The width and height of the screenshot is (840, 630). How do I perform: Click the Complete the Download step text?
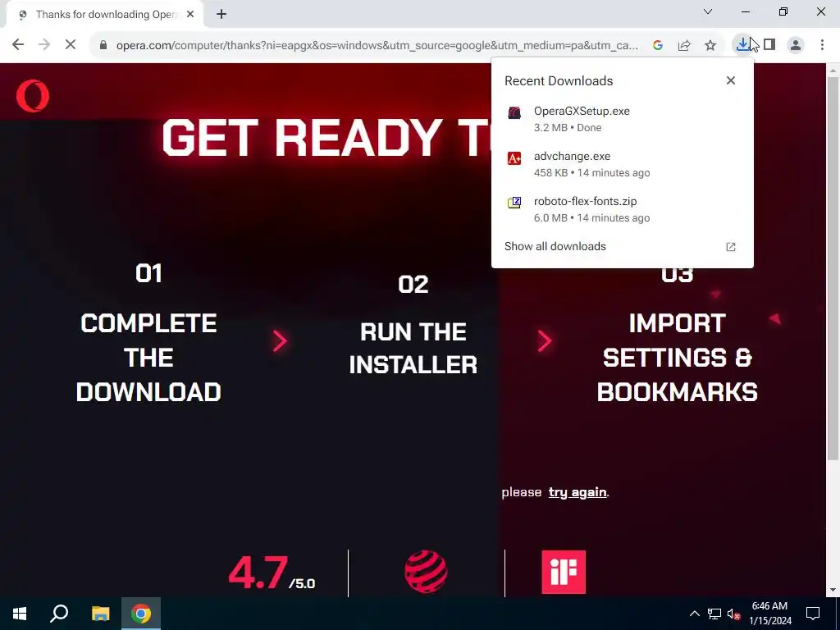(x=148, y=358)
